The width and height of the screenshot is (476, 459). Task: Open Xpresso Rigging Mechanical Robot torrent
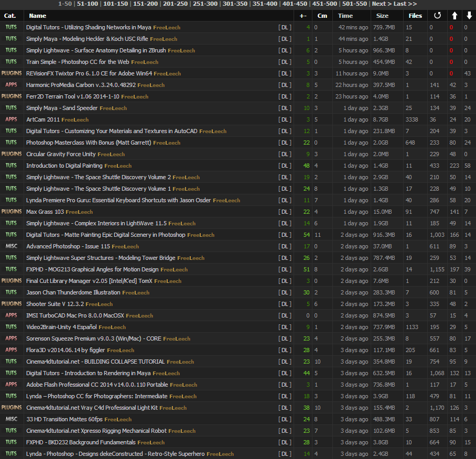[96, 431]
